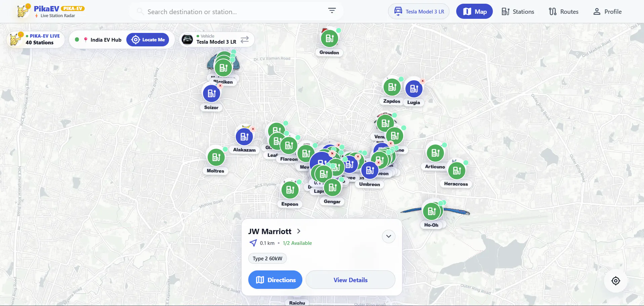Select the Espeon charging station pin
644x306 pixels.
[x=290, y=190]
